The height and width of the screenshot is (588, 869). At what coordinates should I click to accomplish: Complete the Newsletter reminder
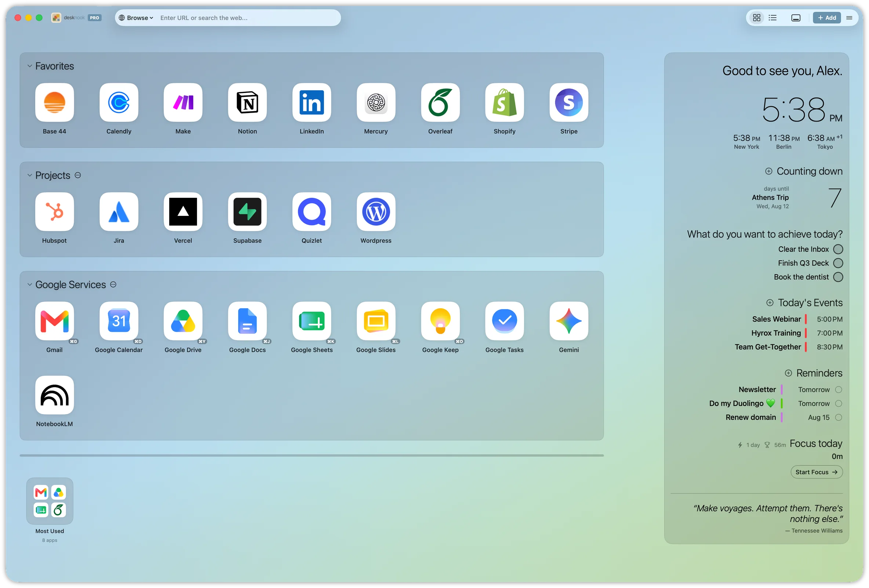839,390
